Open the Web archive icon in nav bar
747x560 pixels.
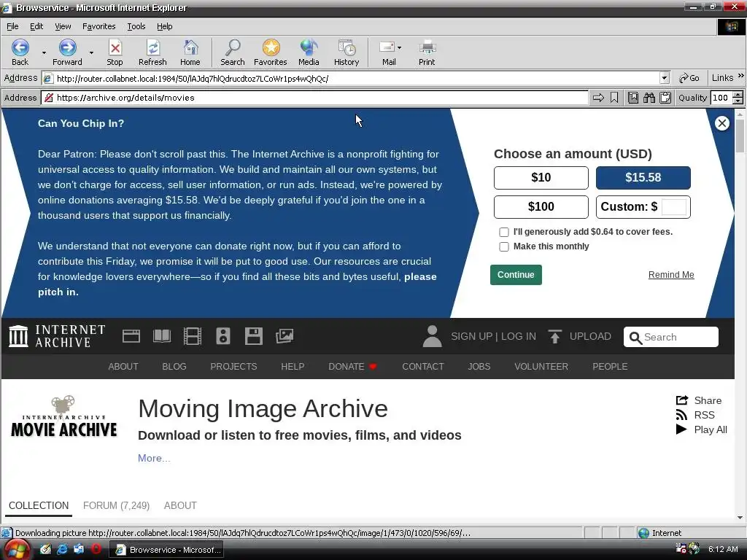click(131, 336)
